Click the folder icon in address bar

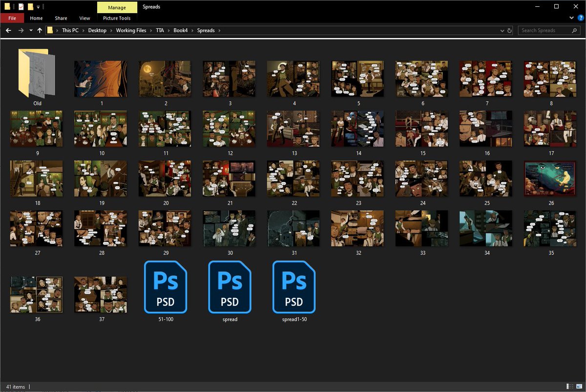(x=50, y=30)
